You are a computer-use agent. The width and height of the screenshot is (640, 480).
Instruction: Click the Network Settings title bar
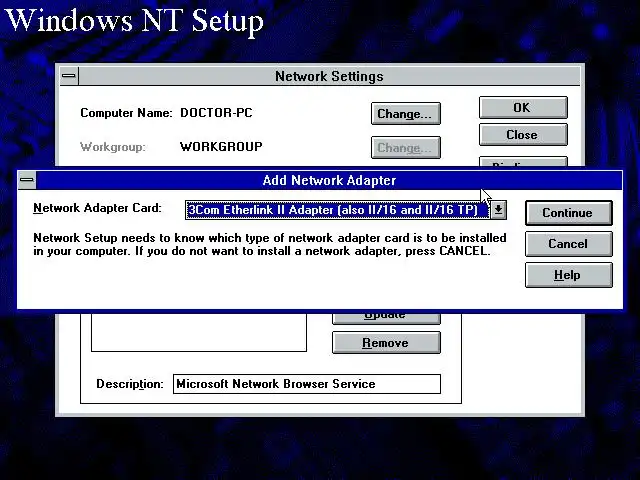(329, 76)
